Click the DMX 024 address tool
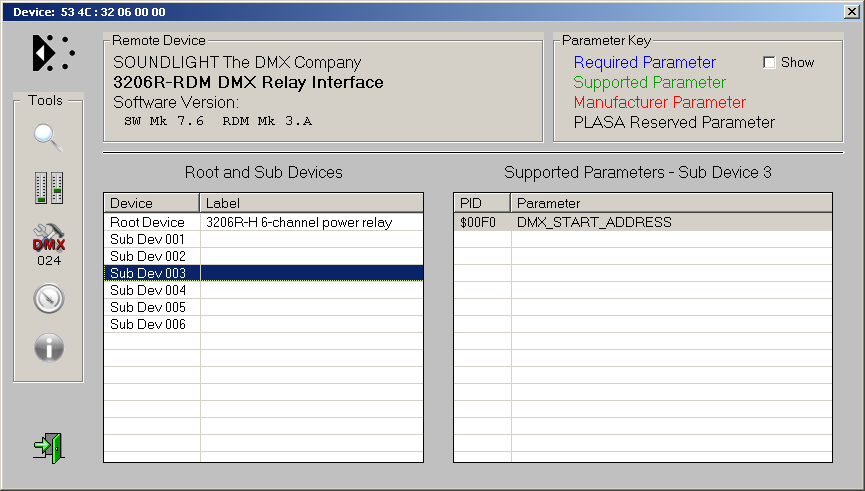Image resolution: width=865 pixels, height=491 pixels. click(48, 243)
